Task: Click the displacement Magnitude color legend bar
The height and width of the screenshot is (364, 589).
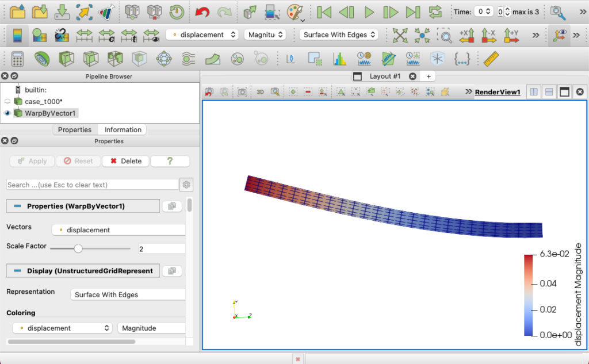Action: [x=528, y=295]
